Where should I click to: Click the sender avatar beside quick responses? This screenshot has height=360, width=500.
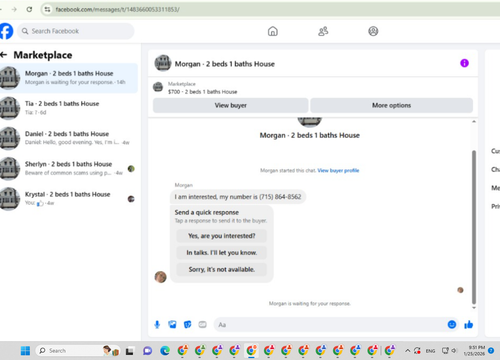(161, 277)
